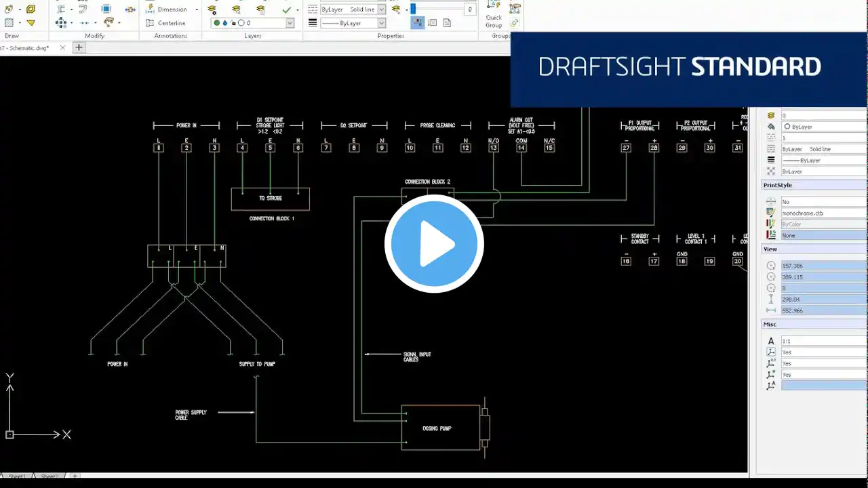
Task: Click the 'TO STROBE' text in drawing
Action: pos(270,199)
